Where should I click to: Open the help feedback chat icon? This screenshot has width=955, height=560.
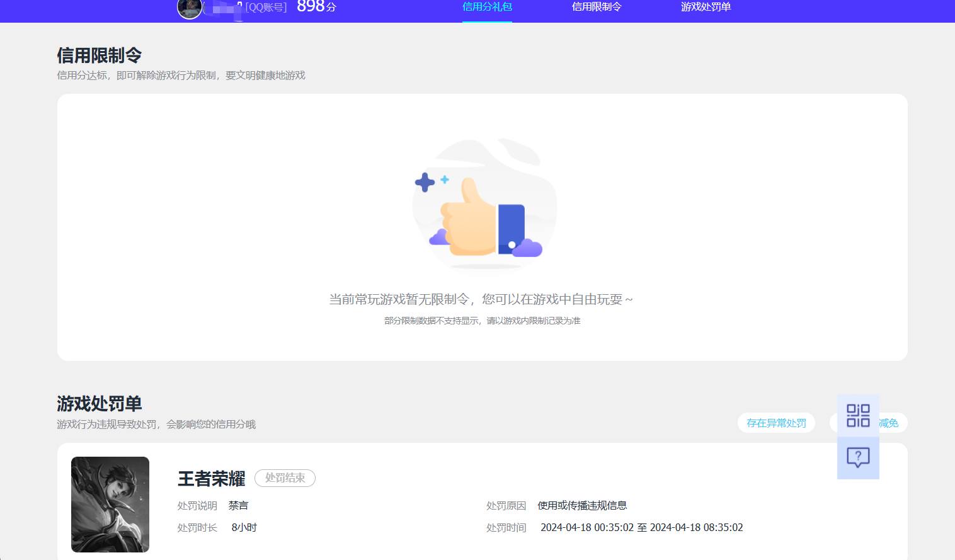(x=858, y=458)
